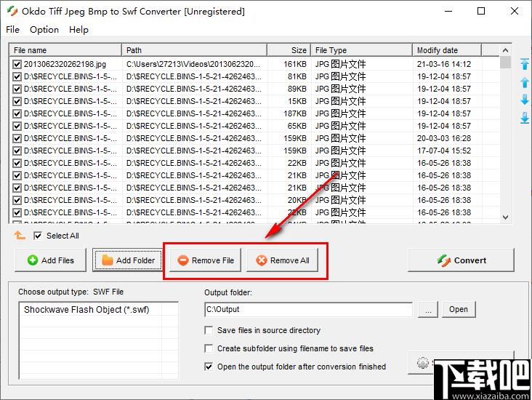The image size is (532, 400).
Task: Click the Output folder path field
Action: pos(308,309)
